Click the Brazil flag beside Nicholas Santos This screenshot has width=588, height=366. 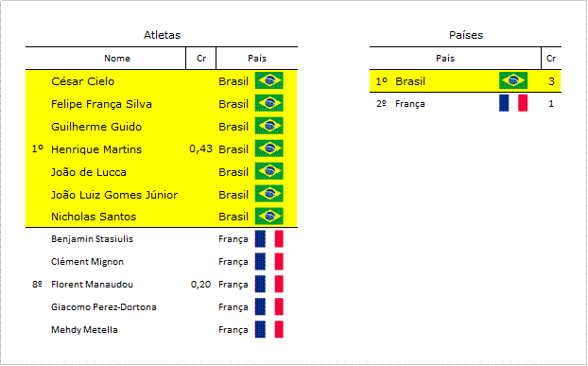[x=268, y=216]
